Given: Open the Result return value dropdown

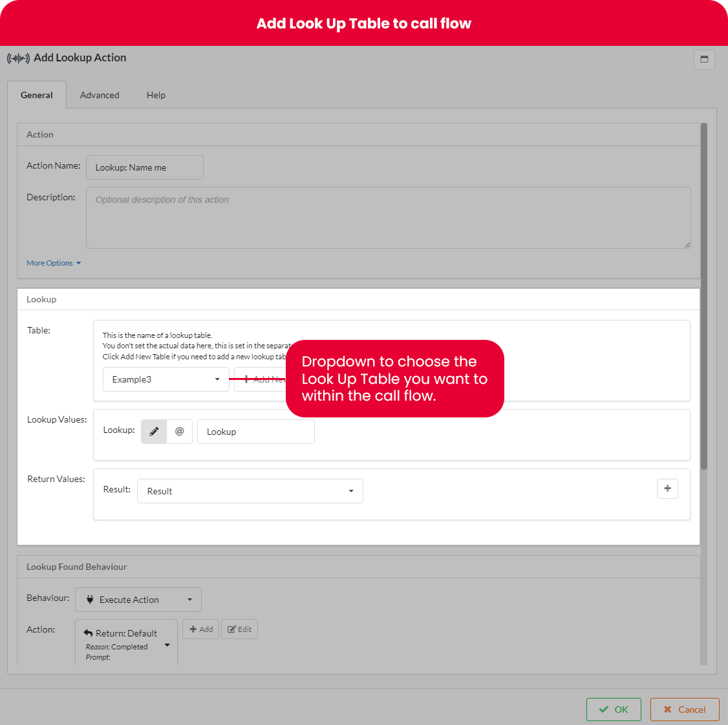Looking at the screenshot, I should pos(250,491).
